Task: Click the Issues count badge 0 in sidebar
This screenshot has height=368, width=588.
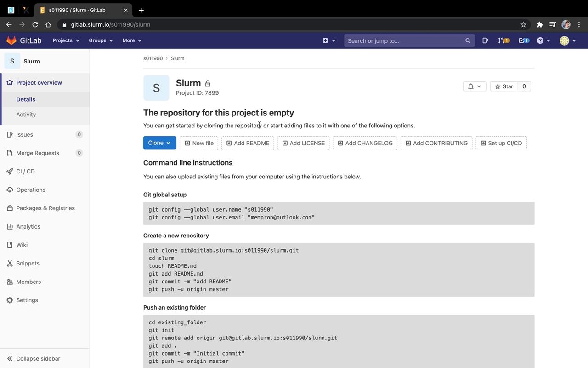Action: click(79, 134)
